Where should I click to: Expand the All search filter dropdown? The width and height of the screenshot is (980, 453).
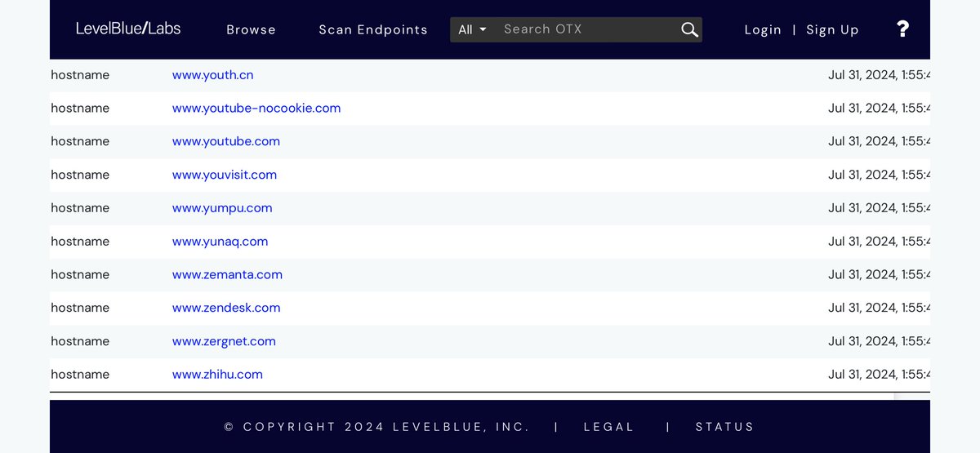coord(472,30)
